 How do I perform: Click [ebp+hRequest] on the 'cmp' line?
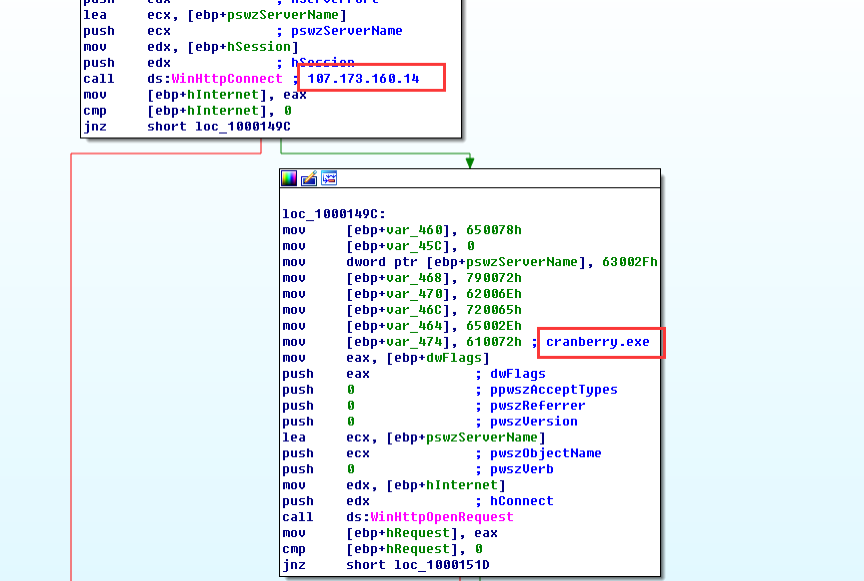pyautogui.click(x=406, y=549)
